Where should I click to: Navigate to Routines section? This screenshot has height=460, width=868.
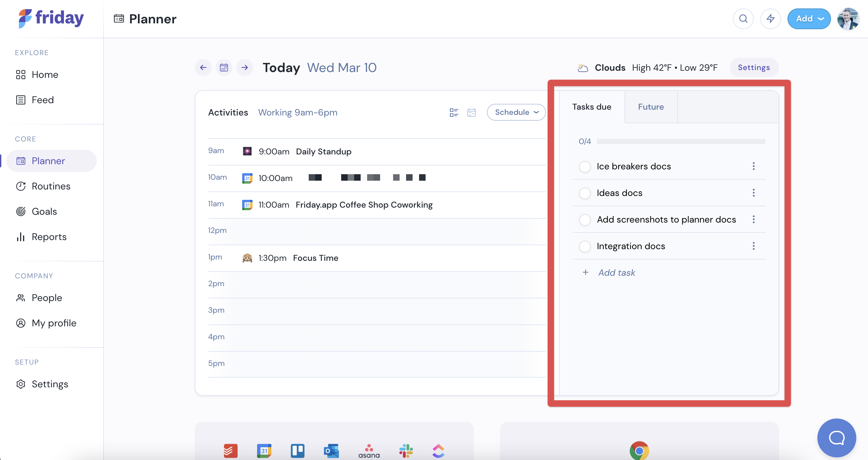51,186
